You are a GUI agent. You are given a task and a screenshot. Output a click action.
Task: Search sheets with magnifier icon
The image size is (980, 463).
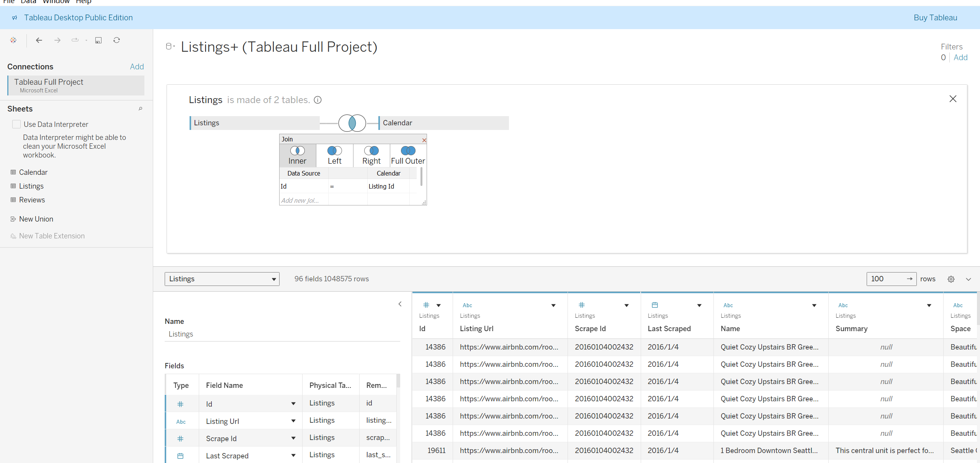(x=141, y=109)
